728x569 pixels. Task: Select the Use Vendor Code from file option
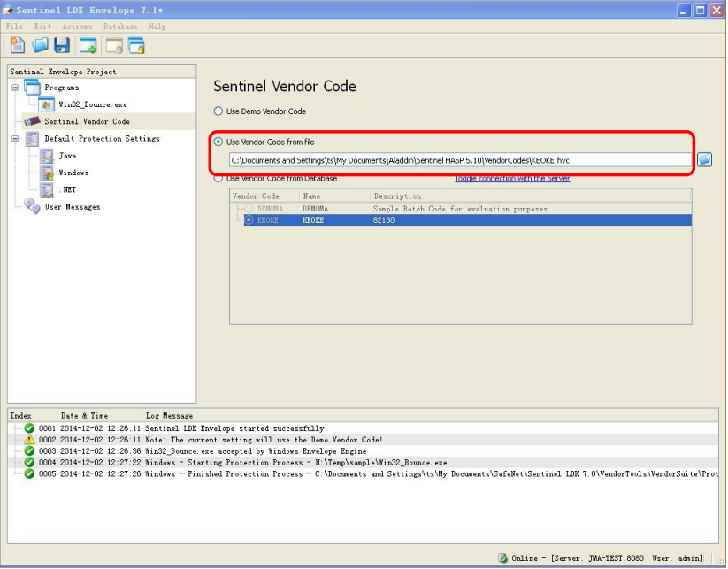218,142
